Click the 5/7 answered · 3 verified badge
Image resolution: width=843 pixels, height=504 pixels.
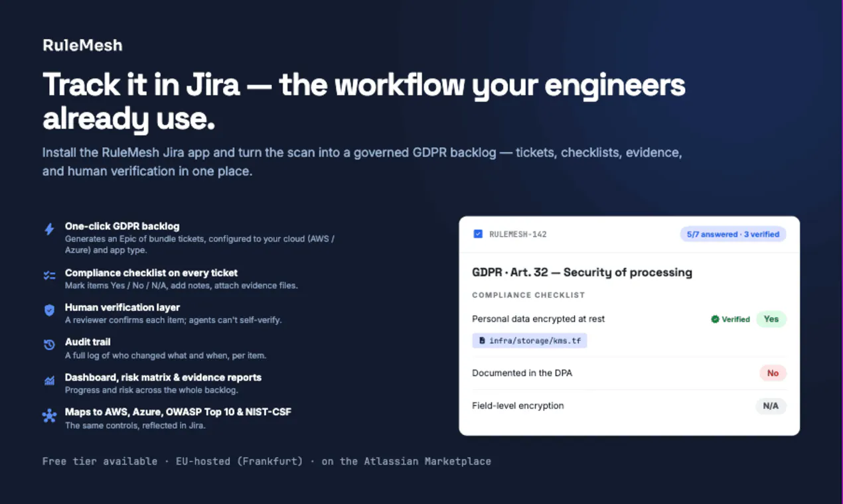pos(733,234)
